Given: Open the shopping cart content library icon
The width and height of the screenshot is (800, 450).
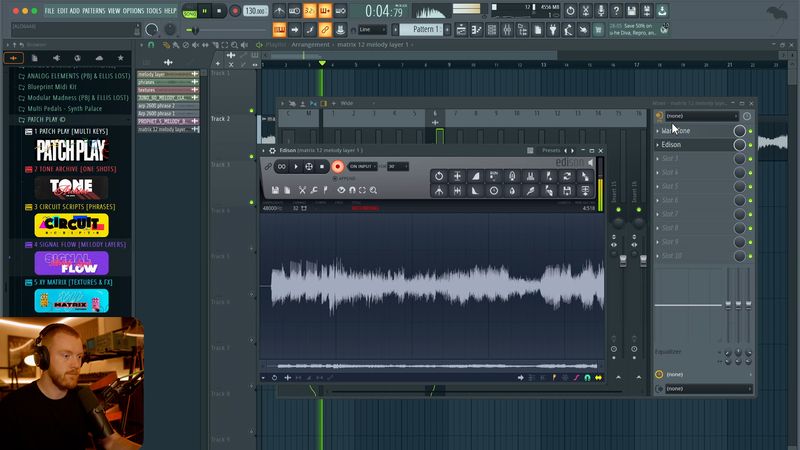Looking at the screenshot, I should coord(598,30).
